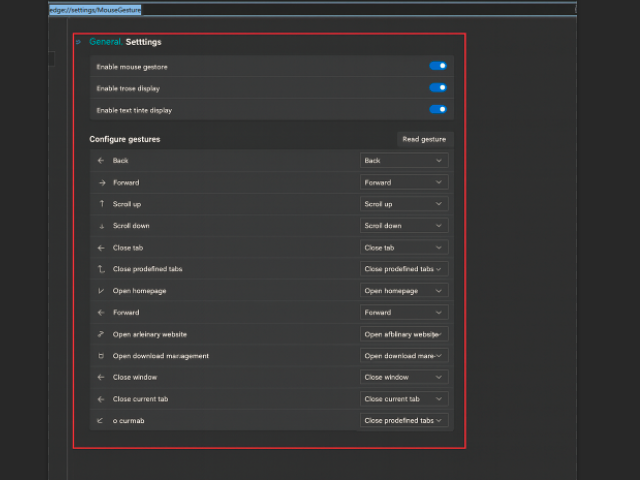Open the Back action dropdown
The height and width of the screenshot is (480, 640).
point(403,161)
